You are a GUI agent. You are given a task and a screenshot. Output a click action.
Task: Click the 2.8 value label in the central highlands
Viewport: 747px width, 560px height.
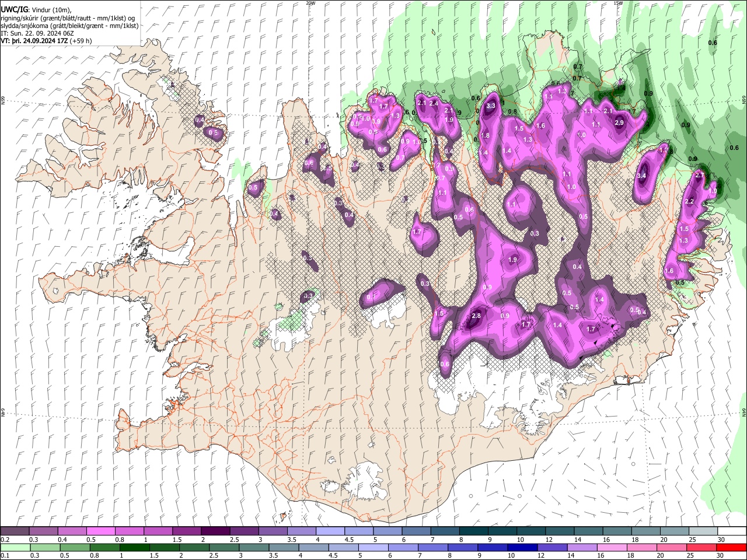[476, 316]
